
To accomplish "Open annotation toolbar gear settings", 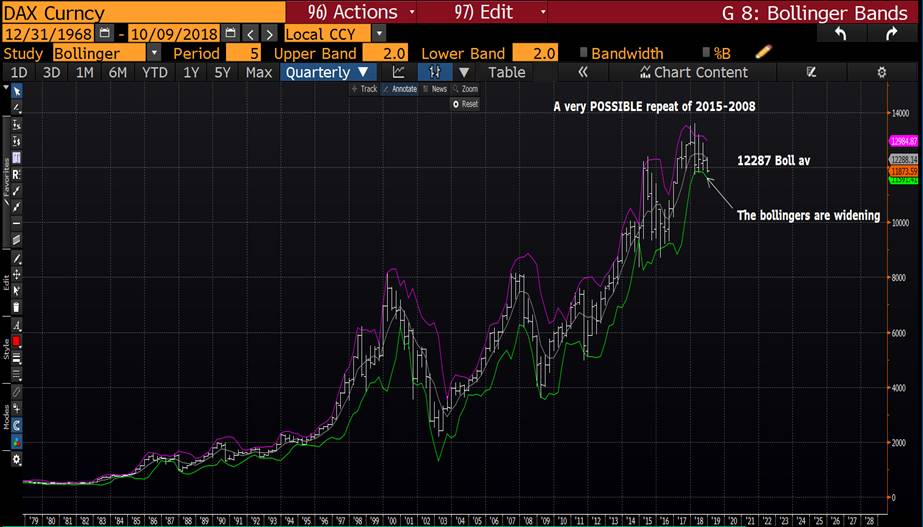I will [16, 460].
